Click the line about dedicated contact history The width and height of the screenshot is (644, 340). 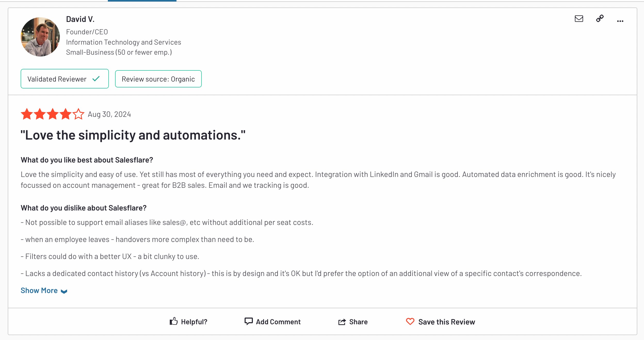[x=301, y=273]
